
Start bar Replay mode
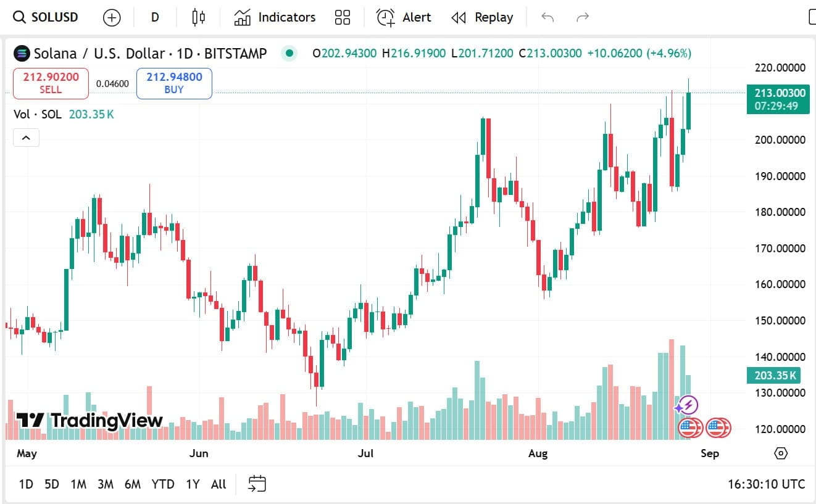pyautogui.click(x=482, y=17)
